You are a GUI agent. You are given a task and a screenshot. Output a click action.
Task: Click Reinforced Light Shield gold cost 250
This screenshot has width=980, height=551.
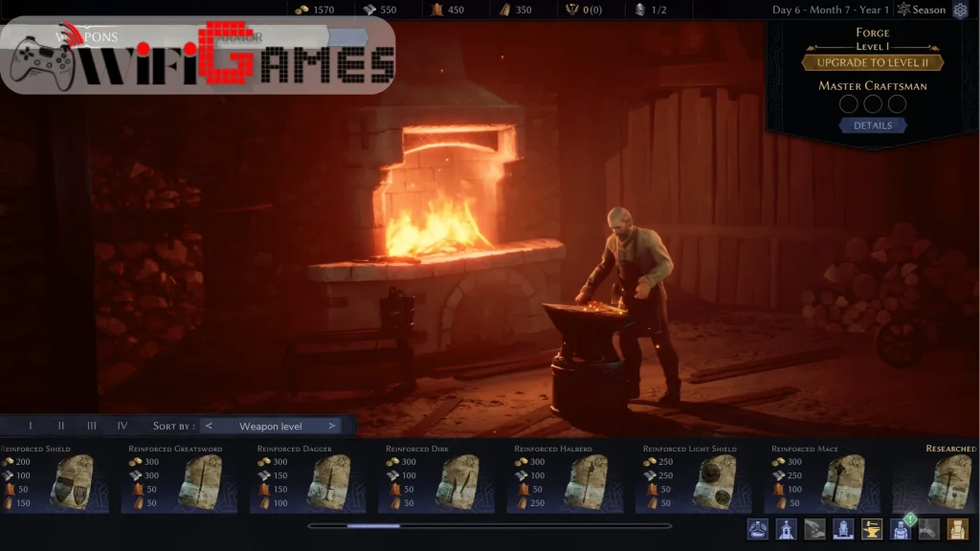point(666,462)
